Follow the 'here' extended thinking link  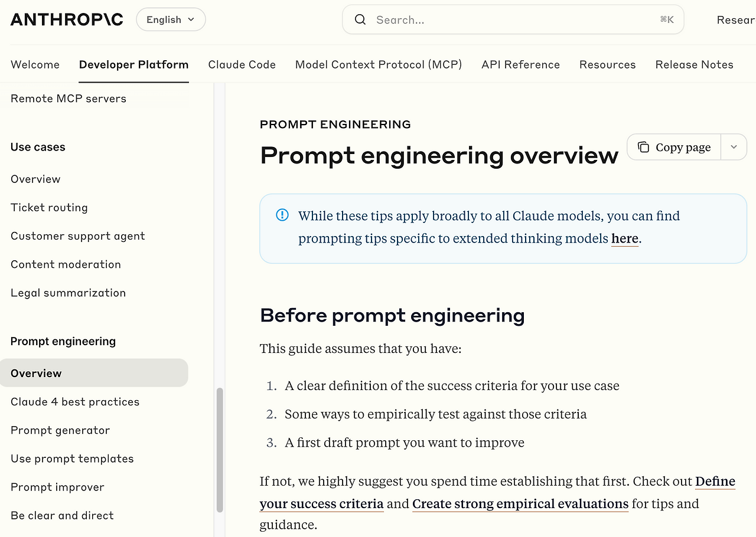[624, 238]
